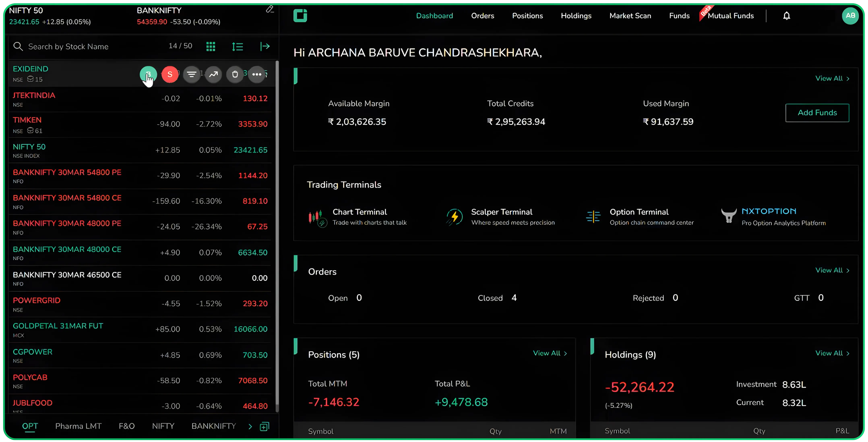
Task: Toggle the watchlist grid view
Action: click(211, 46)
